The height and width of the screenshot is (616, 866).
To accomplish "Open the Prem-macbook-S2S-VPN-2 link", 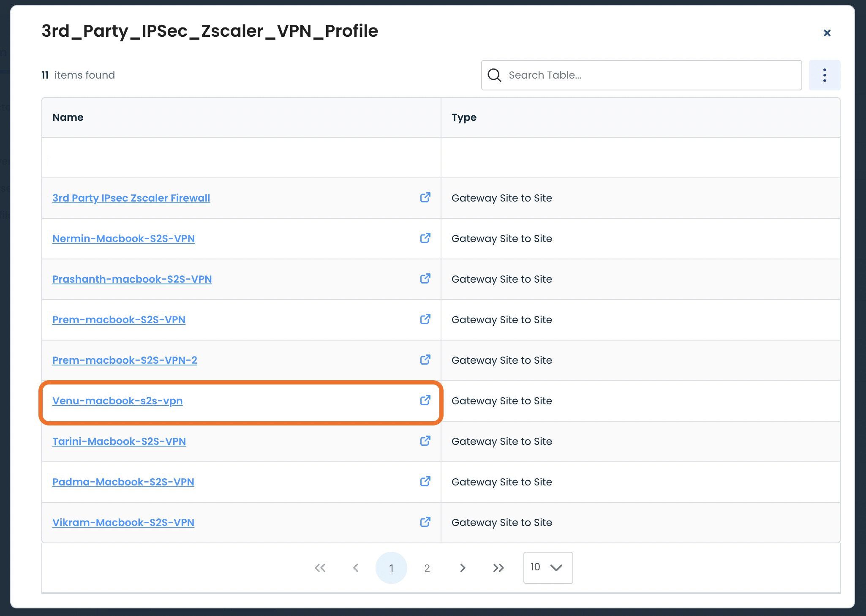I will (125, 360).
